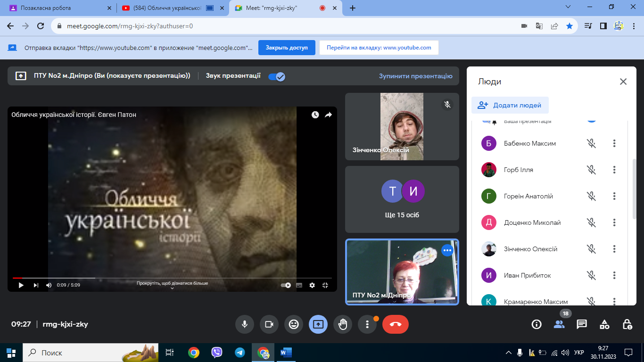Open more options for Доценко Миколай
The width and height of the screenshot is (644, 362).
click(614, 222)
